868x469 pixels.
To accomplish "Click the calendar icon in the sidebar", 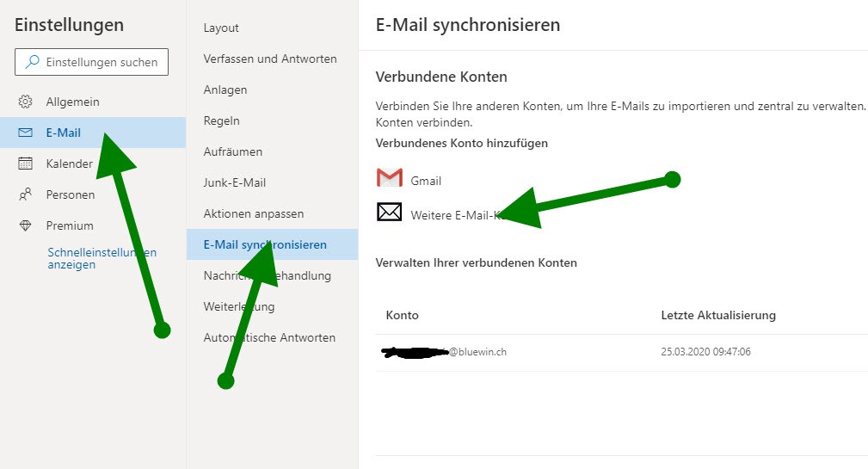I will click(x=26, y=164).
